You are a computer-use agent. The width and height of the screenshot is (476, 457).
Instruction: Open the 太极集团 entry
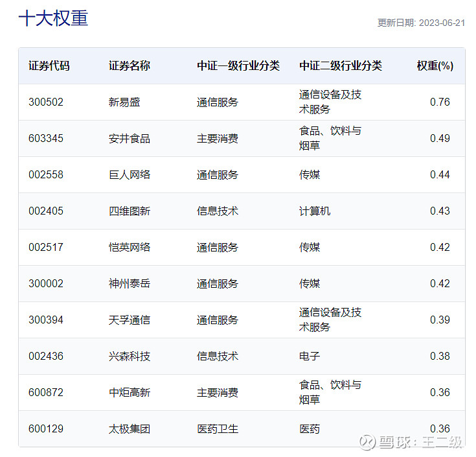[130, 428]
